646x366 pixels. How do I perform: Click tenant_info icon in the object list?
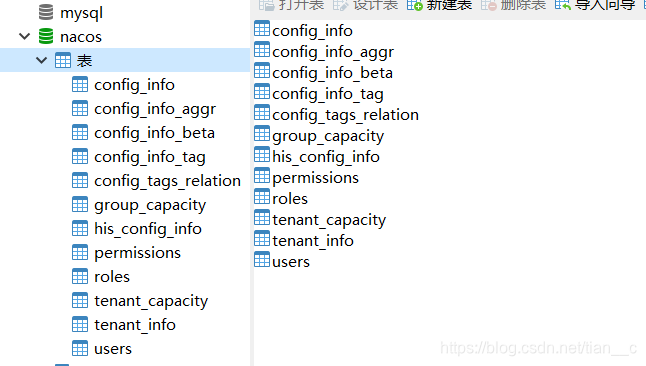tap(262, 239)
